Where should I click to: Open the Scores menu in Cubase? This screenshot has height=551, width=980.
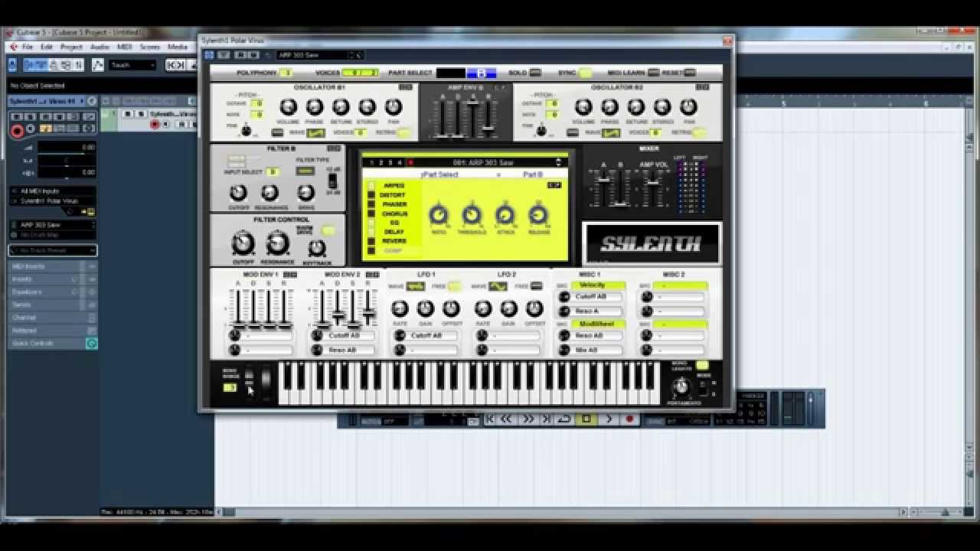point(150,47)
